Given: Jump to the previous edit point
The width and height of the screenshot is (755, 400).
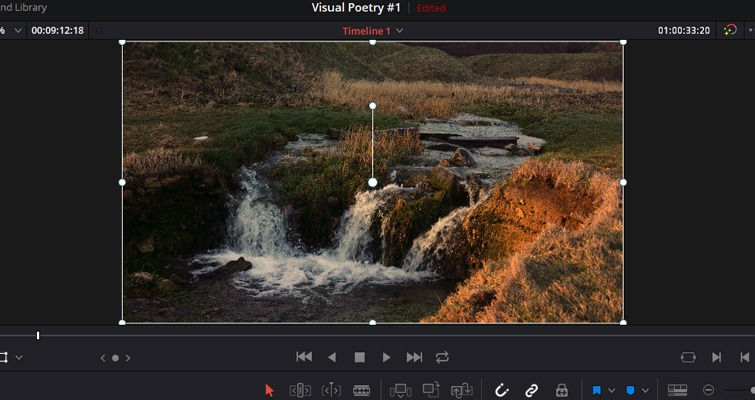Looking at the screenshot, I should point(744,357).
